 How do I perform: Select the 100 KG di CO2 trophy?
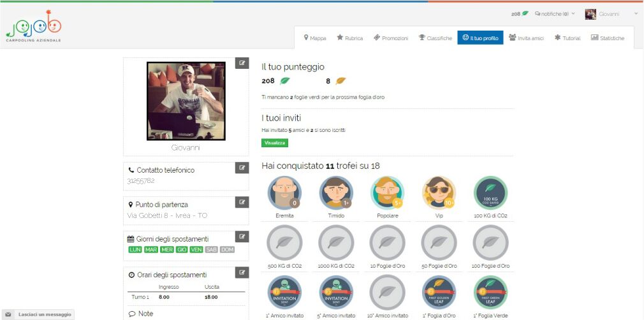490,193
